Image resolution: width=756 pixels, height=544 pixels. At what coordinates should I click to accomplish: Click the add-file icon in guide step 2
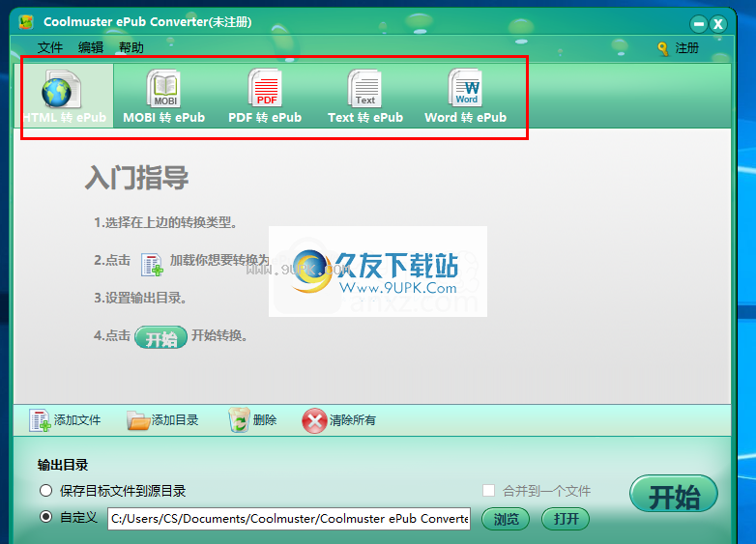click(152, 265)
